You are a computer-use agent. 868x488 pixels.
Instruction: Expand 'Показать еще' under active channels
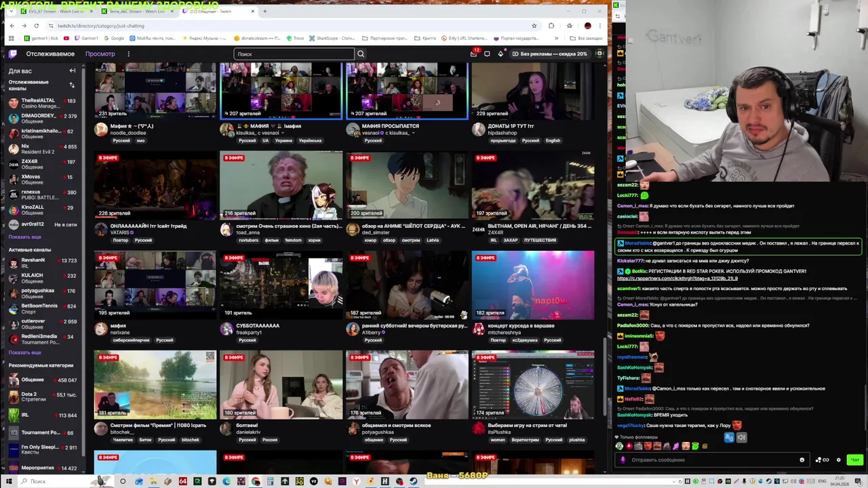pyautogui.click(x=25, y=352)
